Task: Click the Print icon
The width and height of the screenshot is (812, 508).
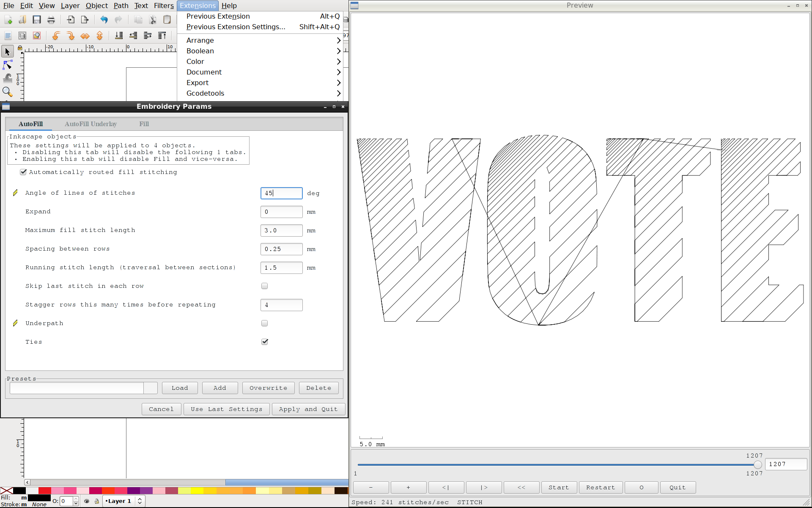Action: (x=51, y=19)
